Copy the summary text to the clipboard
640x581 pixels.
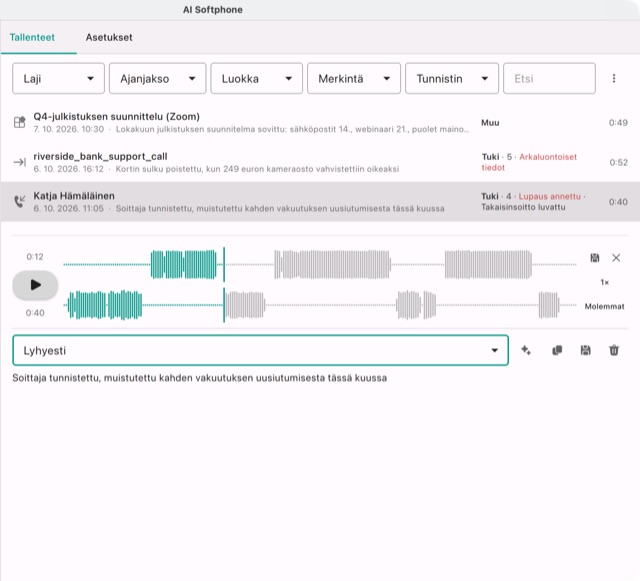[557, 350]
